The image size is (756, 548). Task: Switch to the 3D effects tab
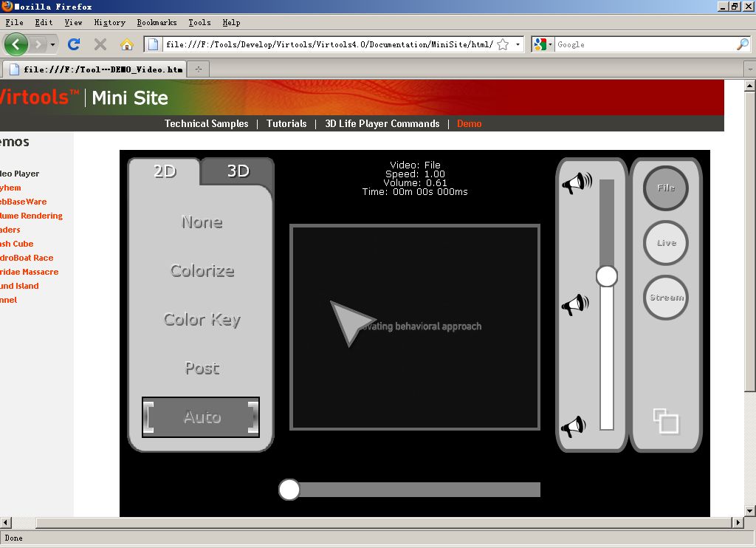pos(238,171)
